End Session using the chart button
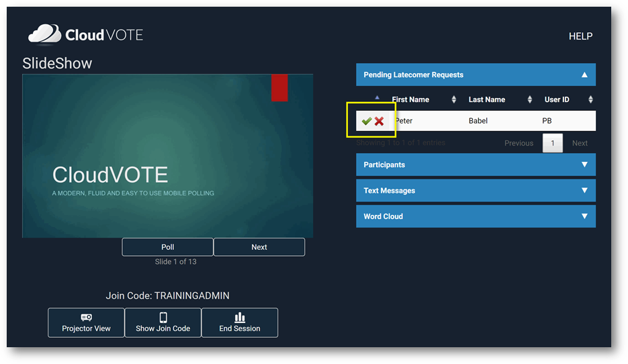 (x=240, y=323)
